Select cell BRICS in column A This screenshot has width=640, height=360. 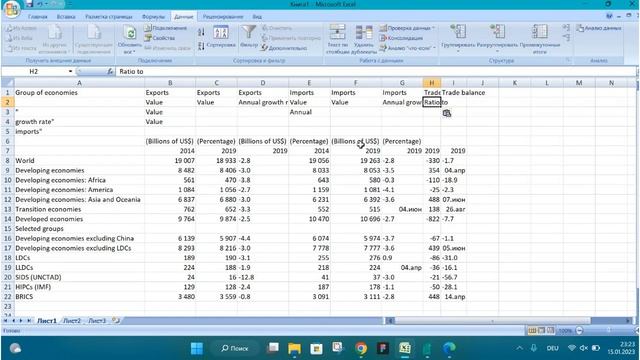[79, 296]
